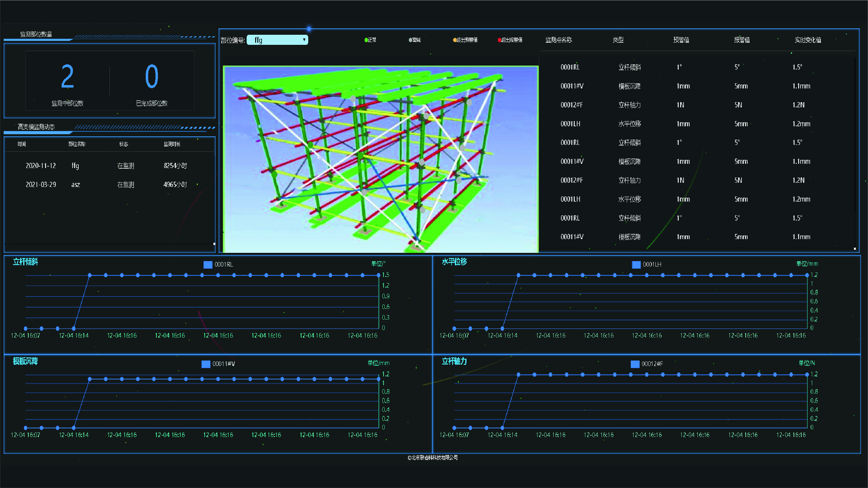Click the 已完成部位数 label
The image size is (868, 488).
pyautogui.click(x=152, y=103)
